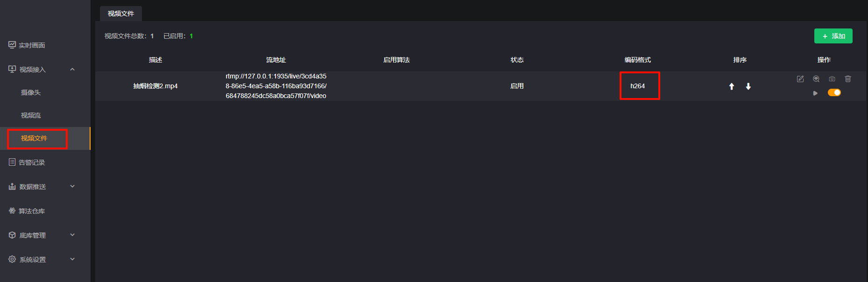The height and width of the screenshot is (282, 868).
Task: Go to 算法仓库 in the sidebar
Action: point(32,211)
